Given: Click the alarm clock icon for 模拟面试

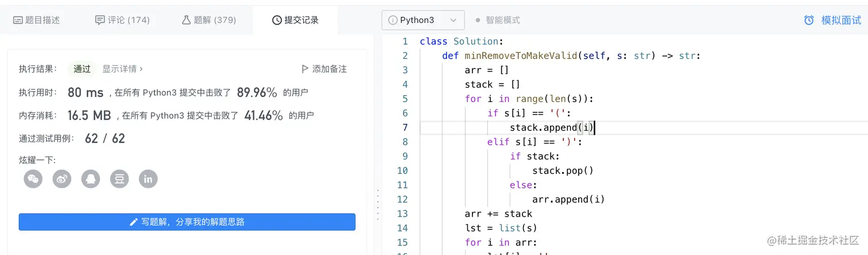Looking at the screenshot, I should (x=809, y=20).
